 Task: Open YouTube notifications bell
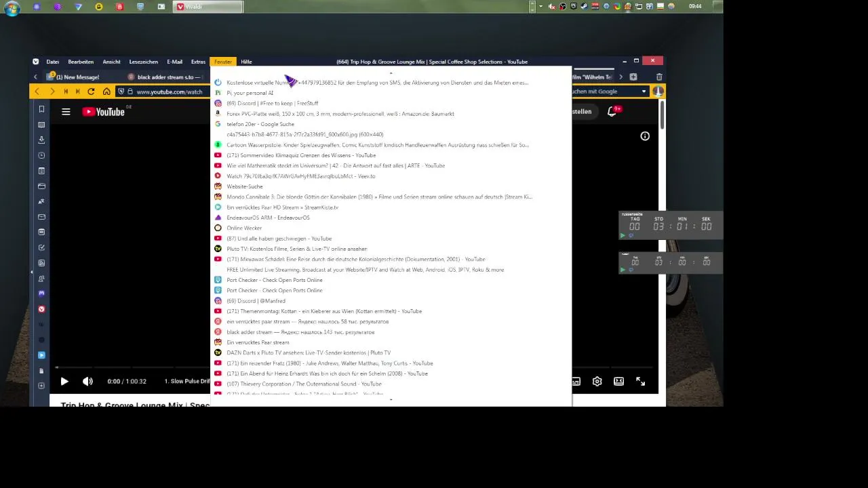tap(612, 111)
